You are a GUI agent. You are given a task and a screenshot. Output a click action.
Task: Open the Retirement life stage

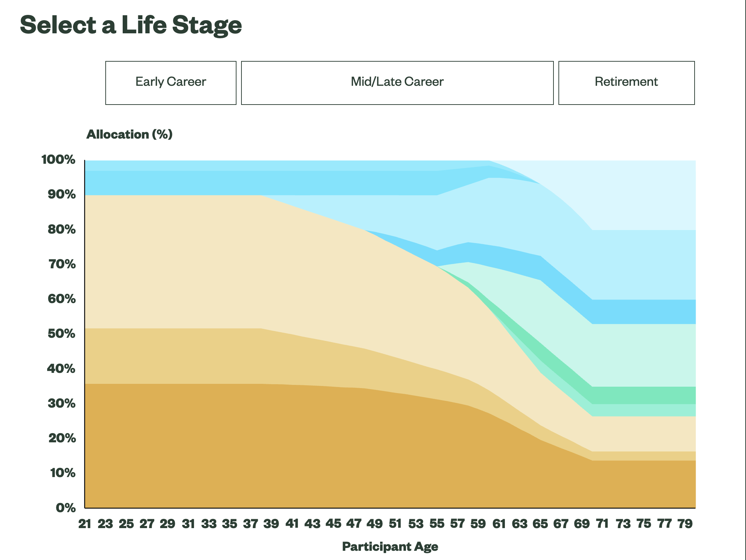(x=626, y=83)
